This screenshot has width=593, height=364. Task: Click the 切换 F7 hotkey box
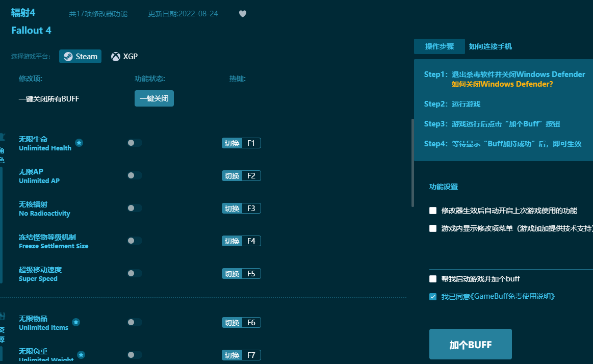coord(241,355)
